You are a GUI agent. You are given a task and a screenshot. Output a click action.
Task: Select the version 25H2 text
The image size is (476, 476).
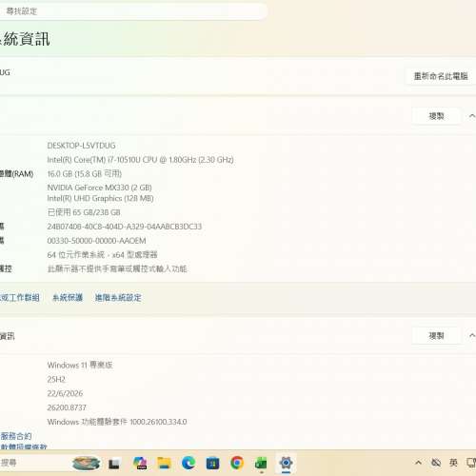tap(56, 380)
